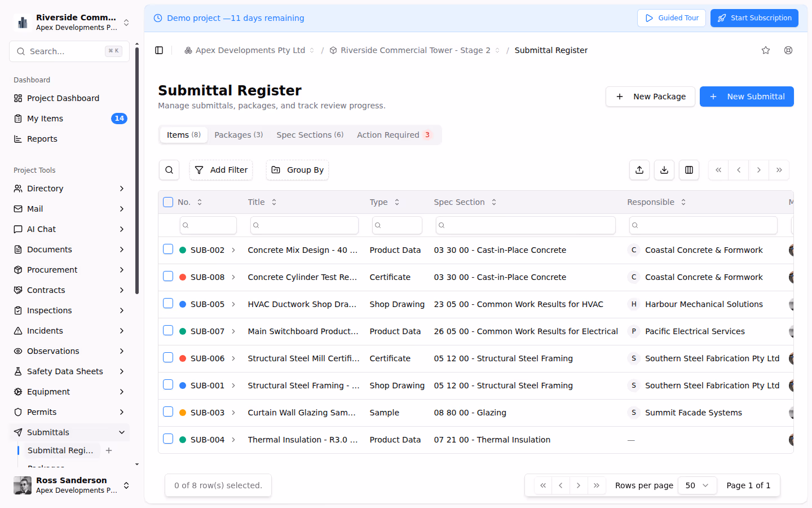Toggle the select-all checkbox in the header
812x508 pixels.
[168, 202]
